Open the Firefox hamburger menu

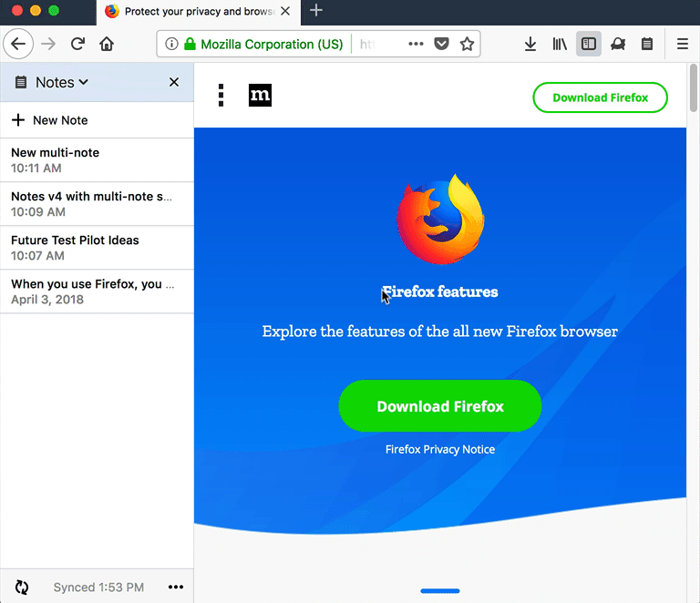point(682,44)
